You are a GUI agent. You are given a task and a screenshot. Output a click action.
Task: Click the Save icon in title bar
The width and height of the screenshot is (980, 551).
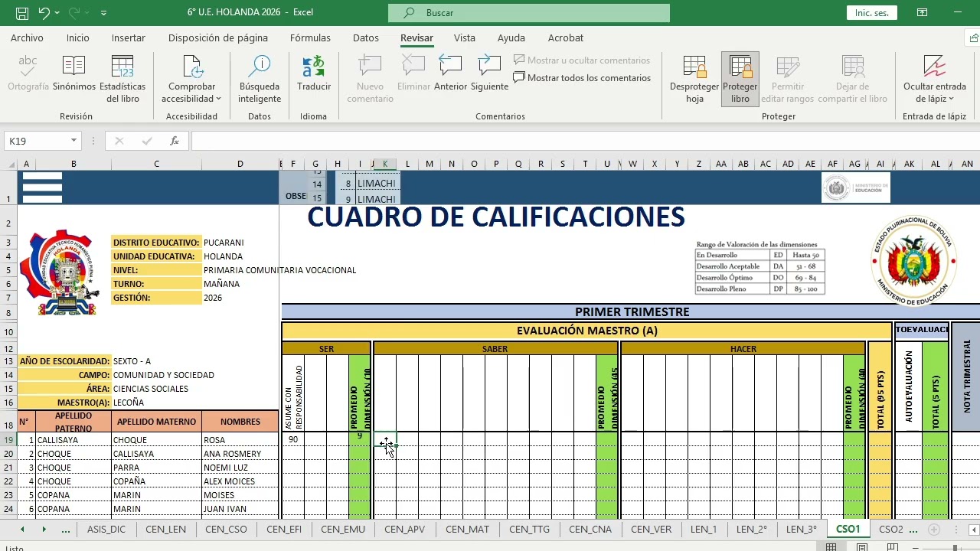[x=22, y=13]
